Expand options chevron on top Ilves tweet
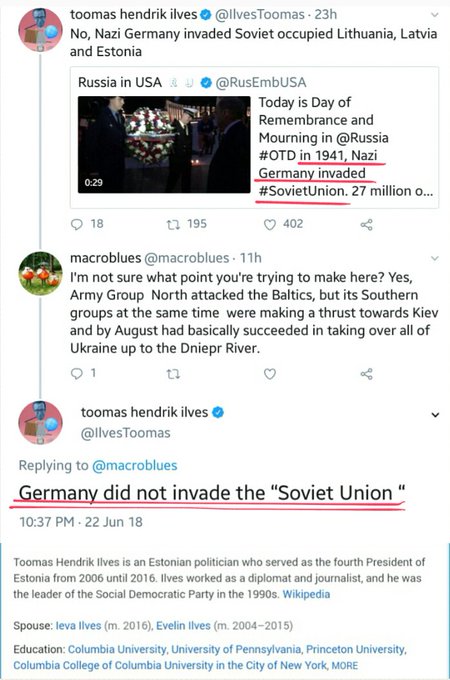 [x=435, y=15]
